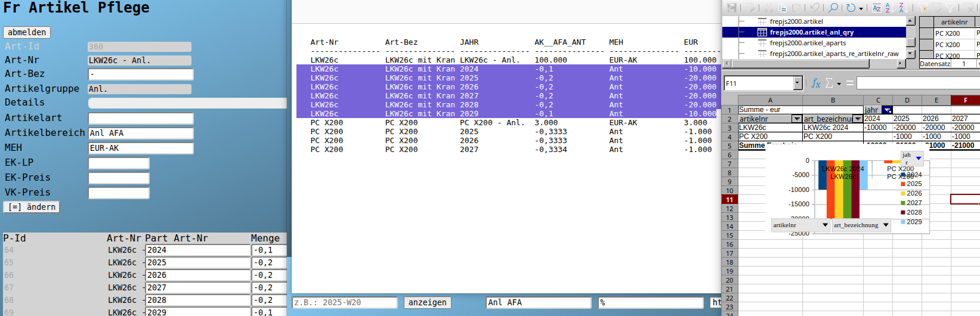Viewport: 980px width, 316px height.
Task: Click cell A3 containing LKW26c
Action: tap(770, 128)
